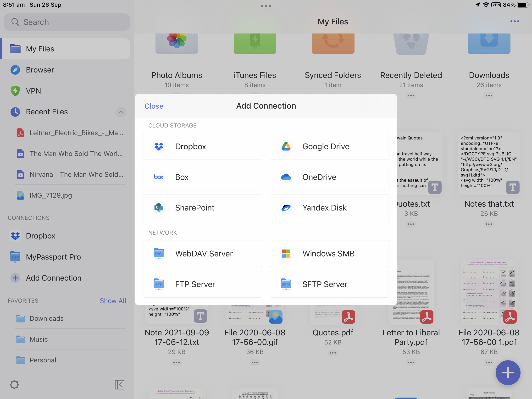The height and width of the screenshot is (399, 532).
Task: Tap the WebDAV folder icon
Action: point(159,254)
